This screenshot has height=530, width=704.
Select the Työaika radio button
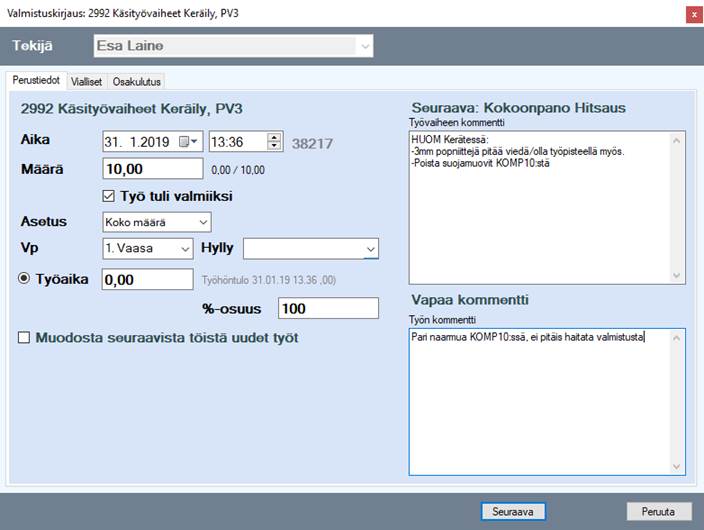pos(25,279)
